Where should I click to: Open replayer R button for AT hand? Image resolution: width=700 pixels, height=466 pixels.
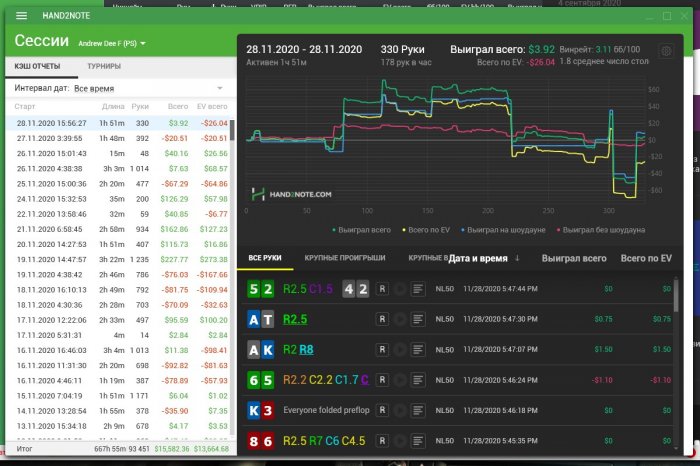coord(382,319)
